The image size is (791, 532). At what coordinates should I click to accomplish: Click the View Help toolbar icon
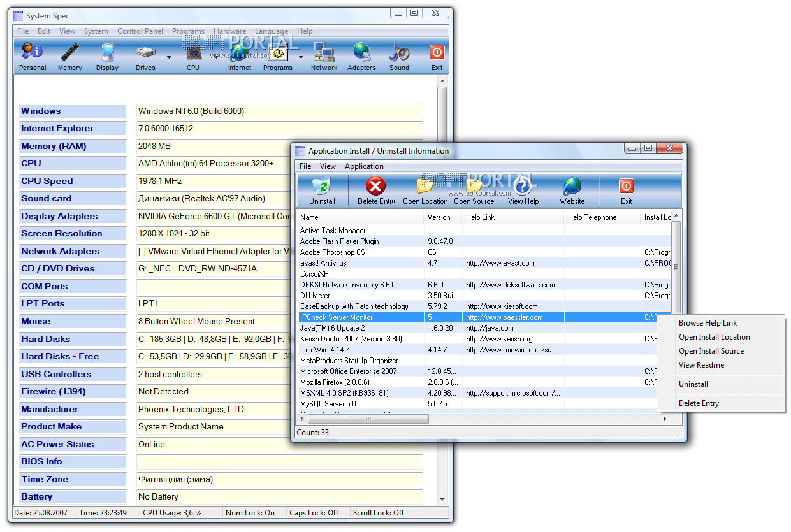(523, 191)
